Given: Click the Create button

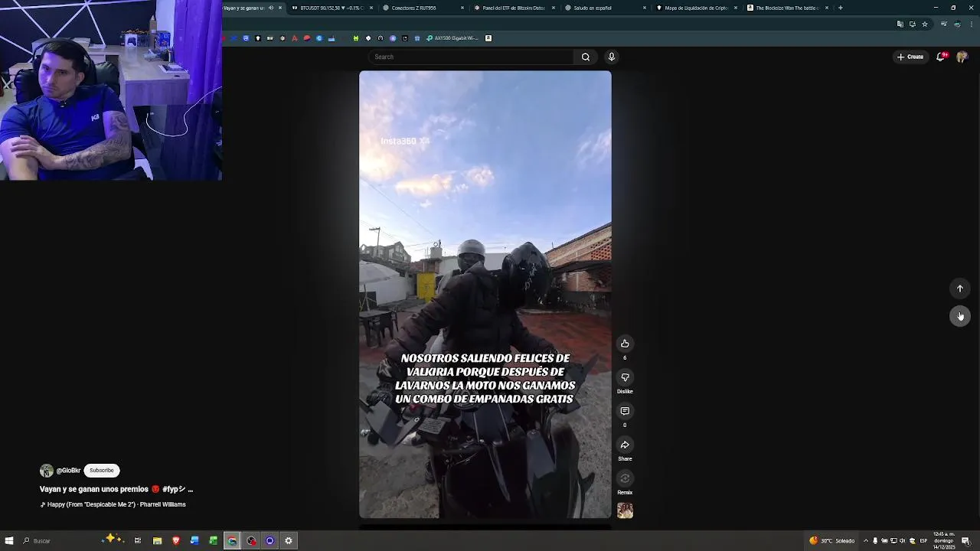Looking at the screenshot, I should [x=910, y=57].
